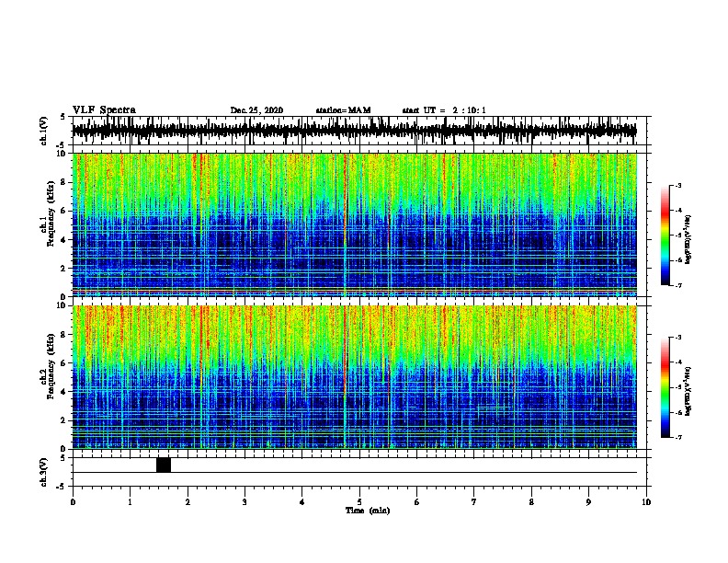
Task: Click the time axis tick label "3"
Action: point(245,501)
